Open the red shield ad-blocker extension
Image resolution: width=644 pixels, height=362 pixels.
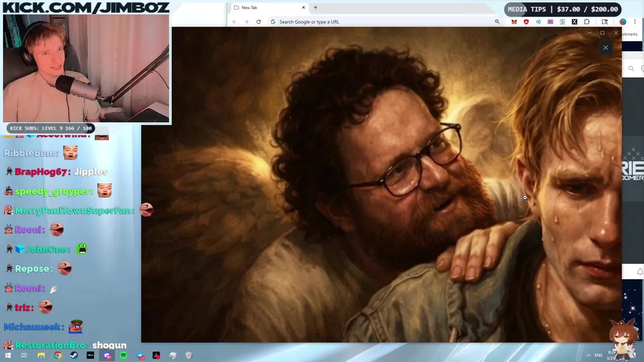pyautogui.click(x=526, y=22)
